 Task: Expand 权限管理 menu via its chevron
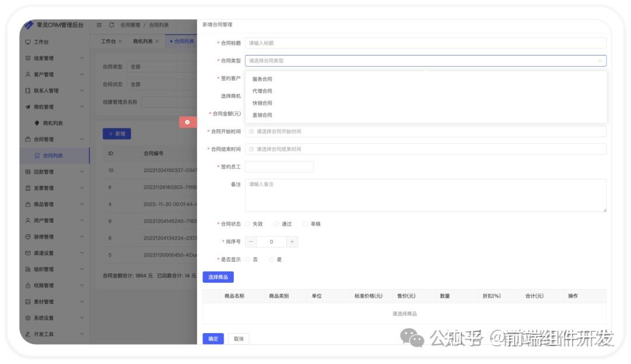click(x=82, y=286)
